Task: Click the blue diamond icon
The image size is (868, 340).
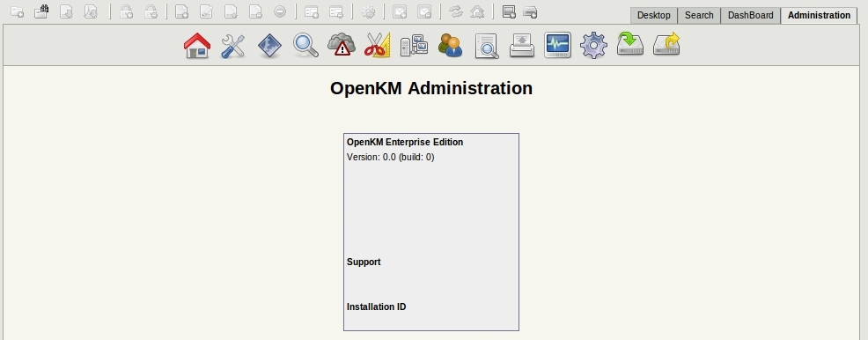Action: coord(269,46)
